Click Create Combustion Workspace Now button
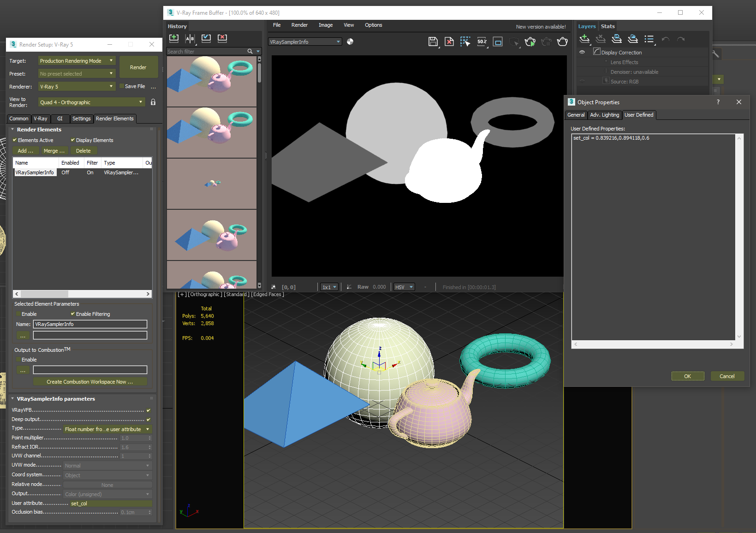The height and width of the screenshot is (533, 756). click(90, 382)
